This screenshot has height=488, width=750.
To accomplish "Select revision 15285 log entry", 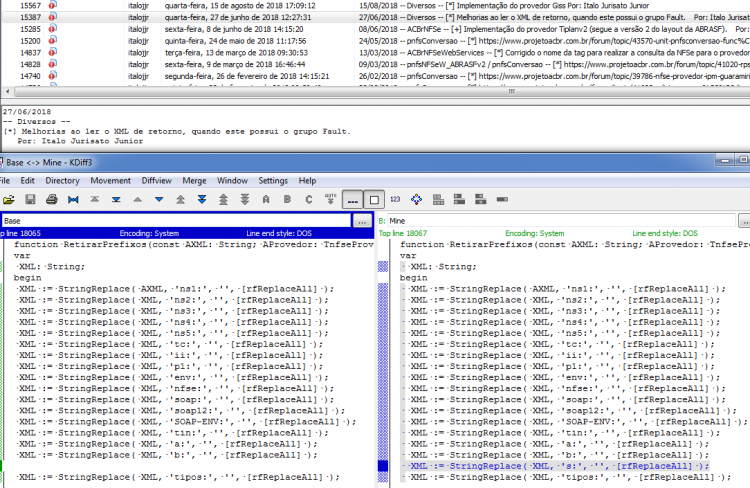I will 375,29.
